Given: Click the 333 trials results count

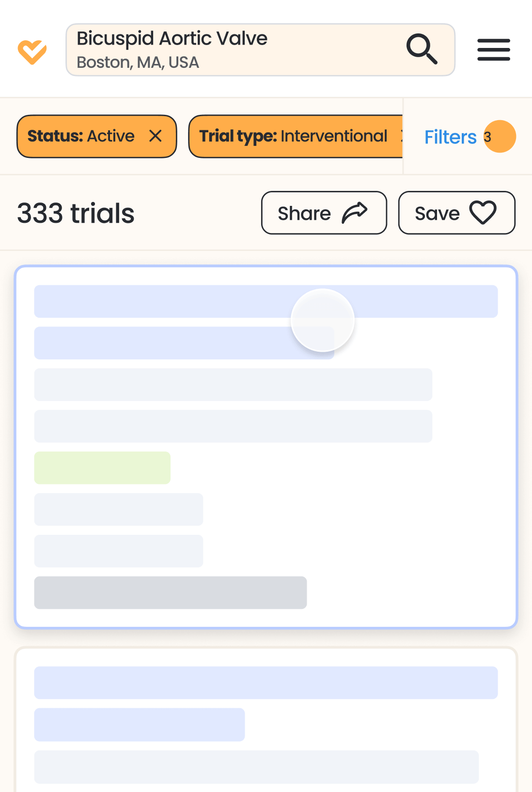Looking at the screenshot, I should [76, 213].
